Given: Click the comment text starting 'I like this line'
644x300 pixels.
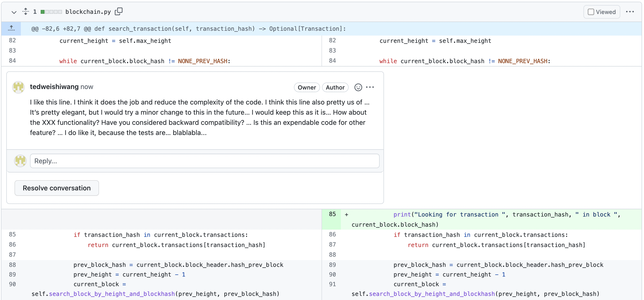Looking at the screenshot, I should coord(200,117).
